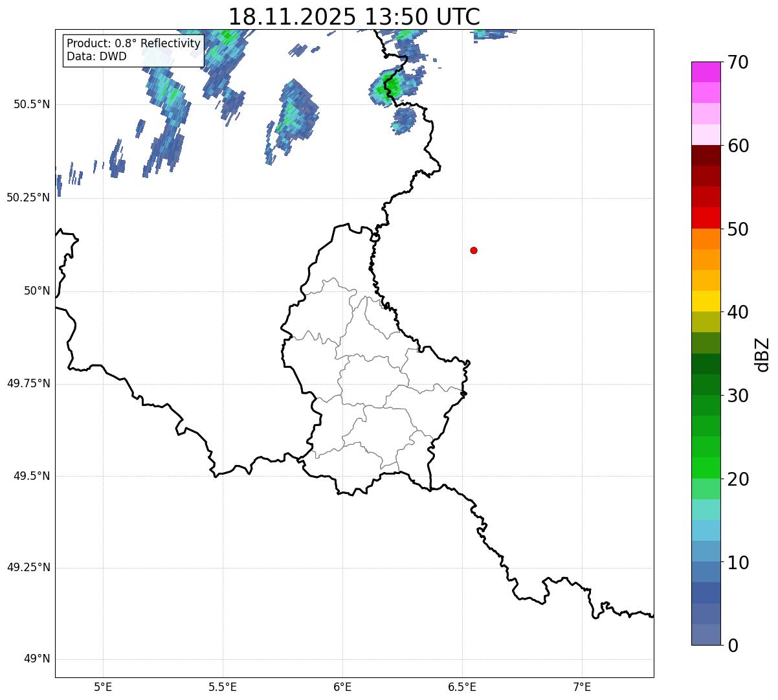This screenshot has width=778, height=700.
Task: Click the 'Product: 0.8° Reflectivity' label
Action: click(x=134, y=43)
